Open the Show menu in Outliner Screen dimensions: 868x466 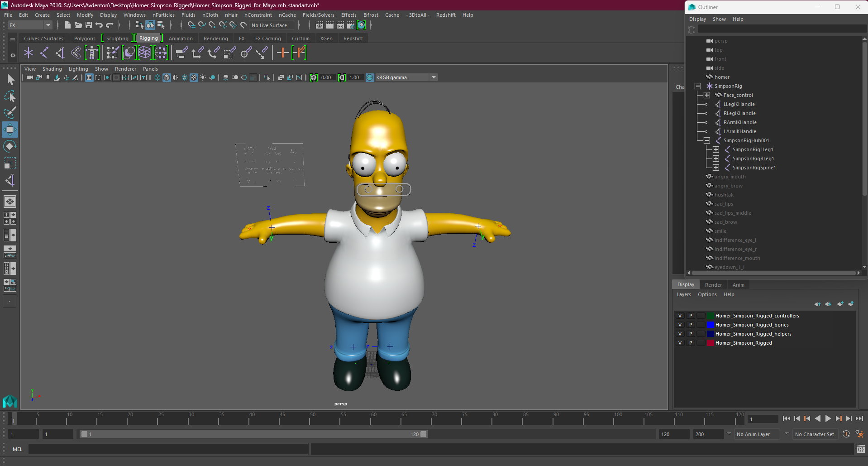(x=719, y=19)
